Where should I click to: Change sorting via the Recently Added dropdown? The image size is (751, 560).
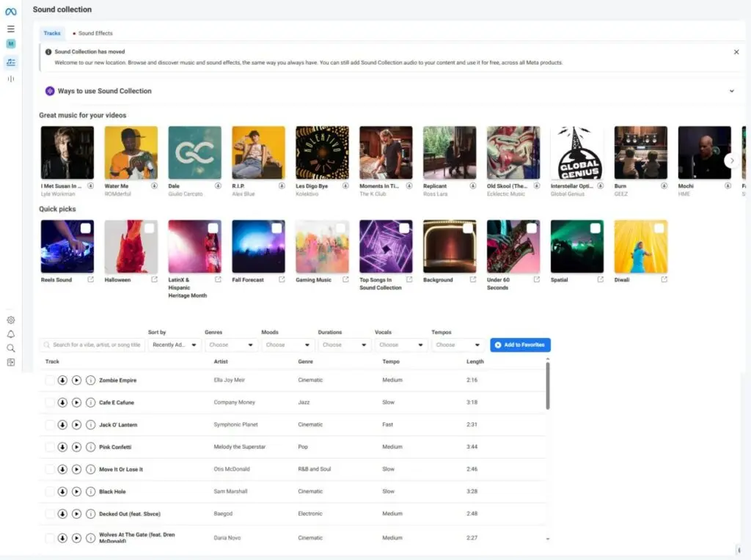click(x=174, y=345)
